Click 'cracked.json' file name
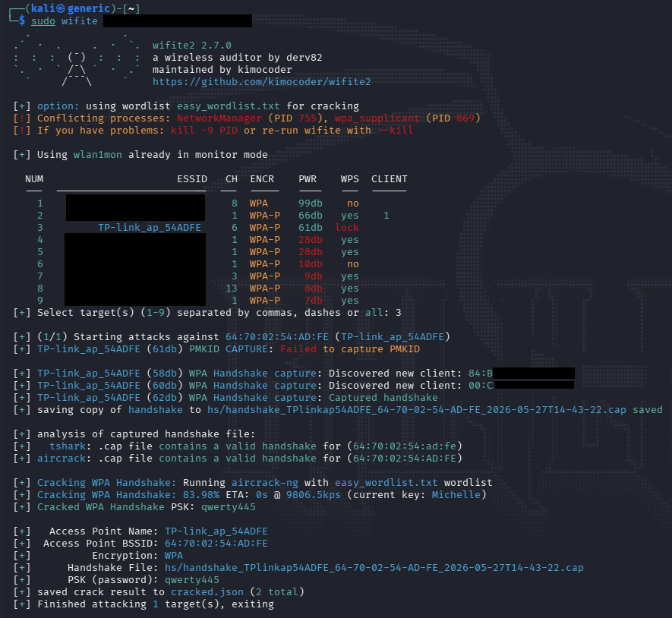 click(207, 592)
